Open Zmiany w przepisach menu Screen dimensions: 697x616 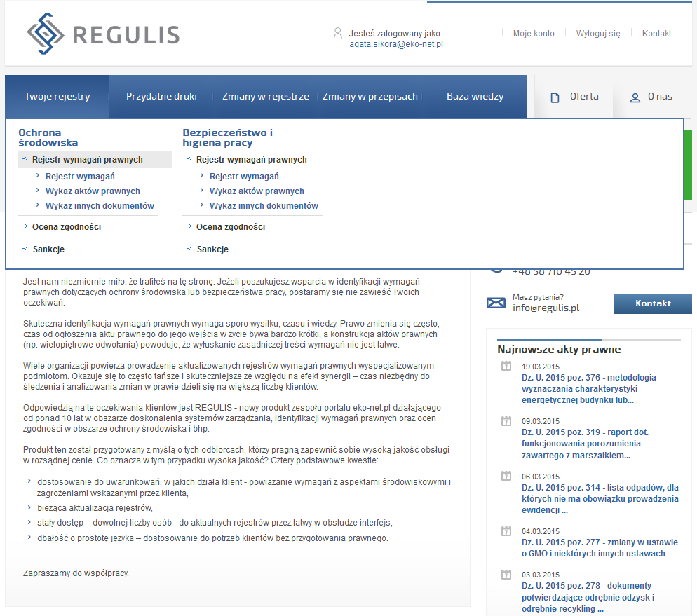pos(370,97)
